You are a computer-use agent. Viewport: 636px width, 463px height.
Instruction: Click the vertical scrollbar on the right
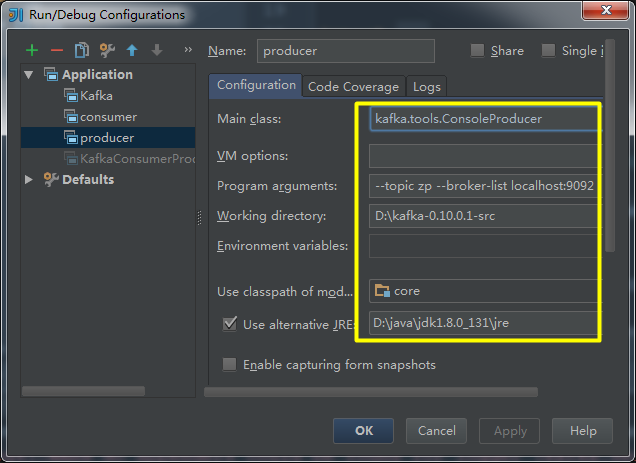(x=610, y=145)
